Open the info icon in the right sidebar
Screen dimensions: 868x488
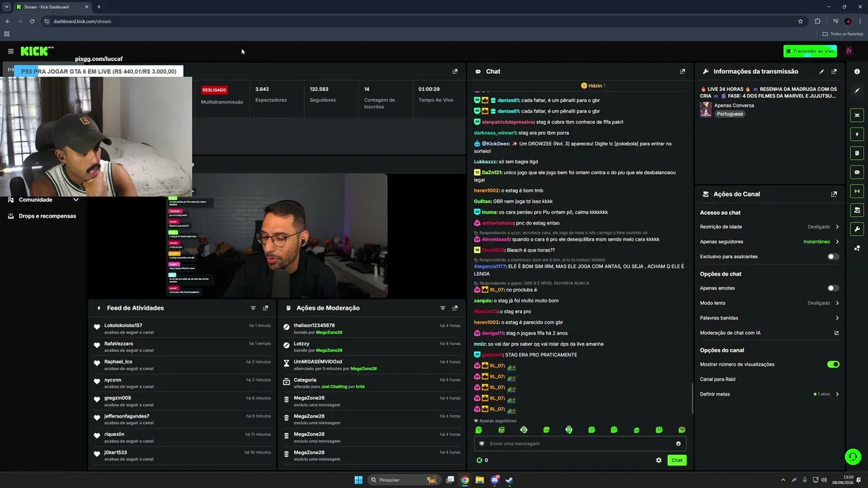tap(857, 71)
